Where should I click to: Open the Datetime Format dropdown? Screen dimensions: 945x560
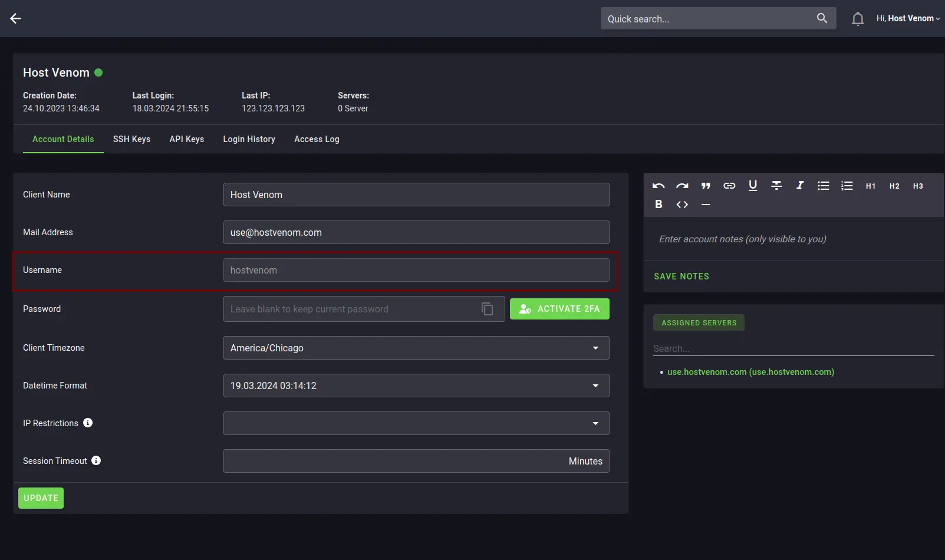[x=595, y=385]
